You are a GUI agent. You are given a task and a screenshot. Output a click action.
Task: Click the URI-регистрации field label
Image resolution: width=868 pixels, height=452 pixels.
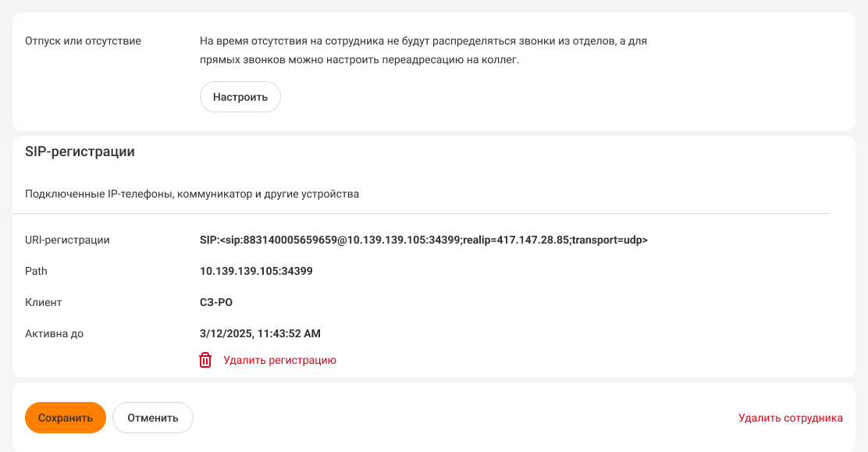(67, 240)
